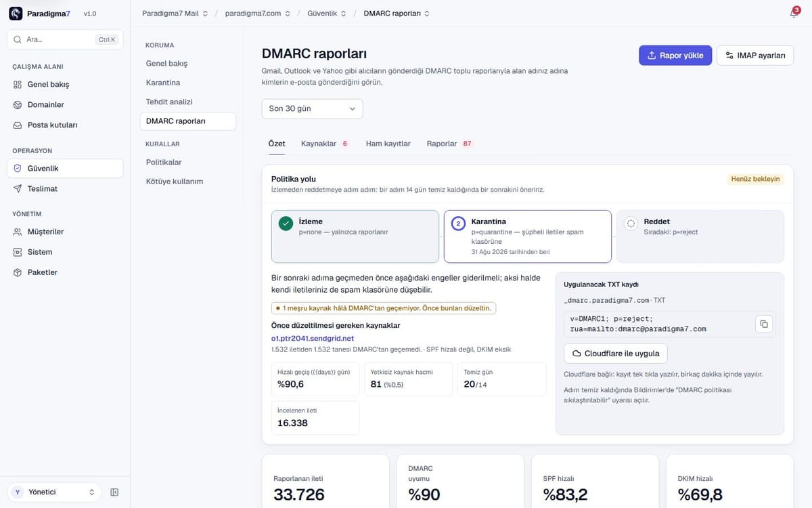Click the Rapor yükle button
This screenshot has width=812, height=508.
(675, 56)
